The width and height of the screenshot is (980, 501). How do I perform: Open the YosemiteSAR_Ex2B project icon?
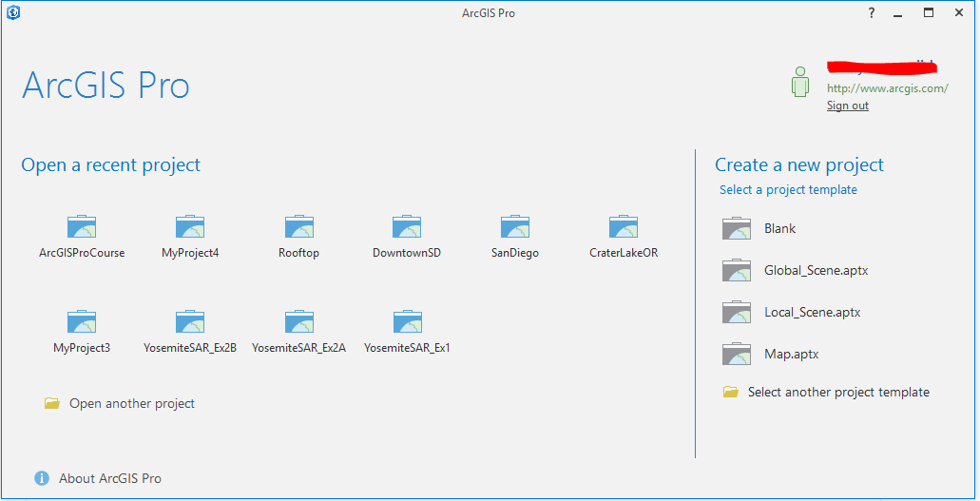click(x=190, y=321)
